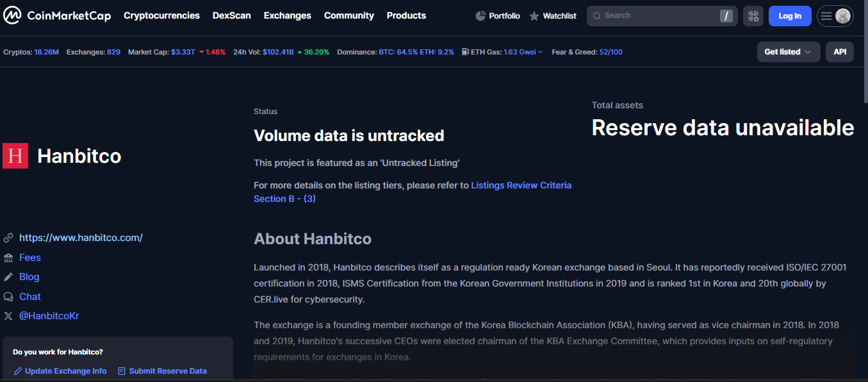The height and width of the screenshot is (382, 868).
Task: Click the 'Total assets' label
Action: 618,105
